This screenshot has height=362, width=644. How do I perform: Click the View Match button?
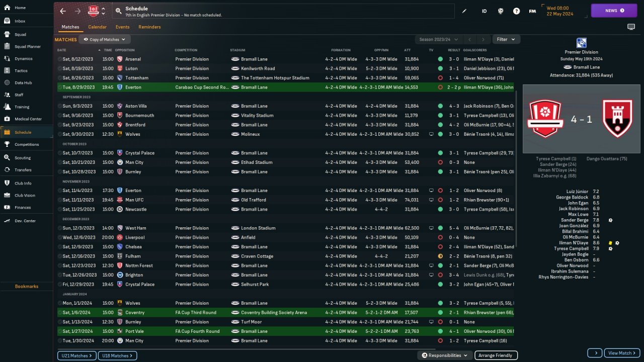tap(622, 353)
